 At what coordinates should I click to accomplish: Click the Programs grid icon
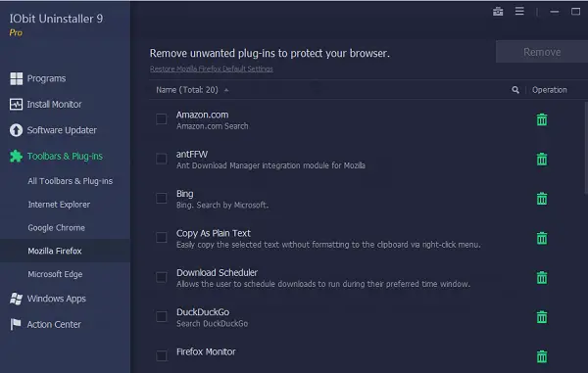coord(16,78)
